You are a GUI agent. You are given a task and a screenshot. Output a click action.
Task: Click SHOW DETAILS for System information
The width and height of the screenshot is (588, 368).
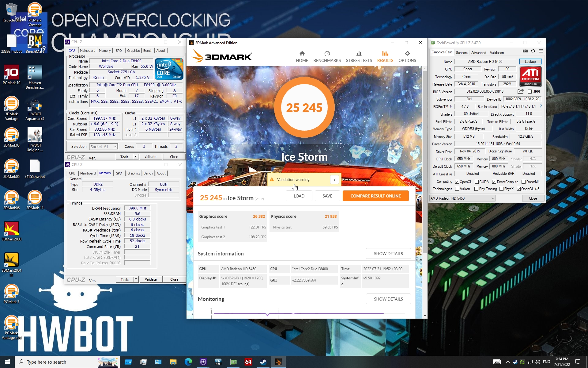pos(388,254)
